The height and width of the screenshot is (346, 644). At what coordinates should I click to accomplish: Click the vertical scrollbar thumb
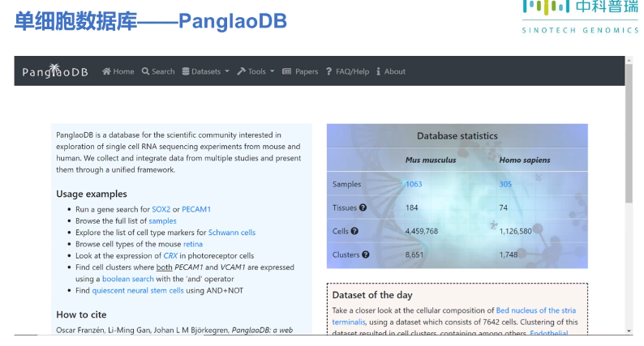click(x=629, y=134)
